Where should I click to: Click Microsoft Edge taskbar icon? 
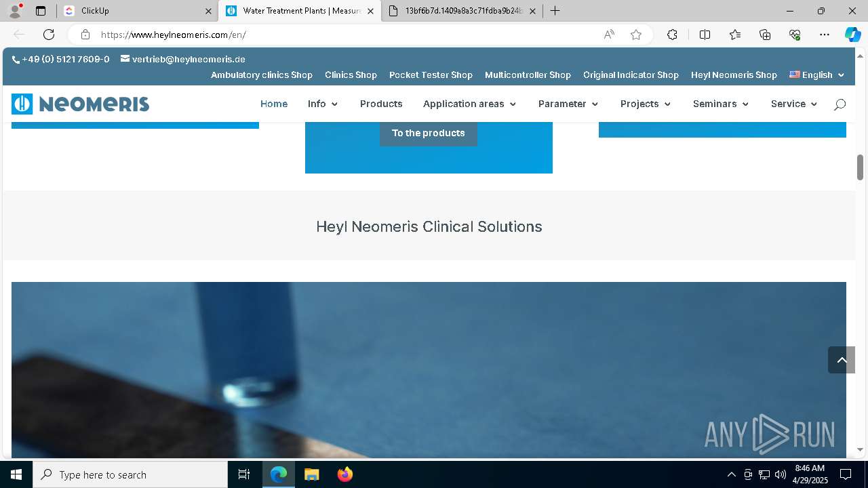279,474
